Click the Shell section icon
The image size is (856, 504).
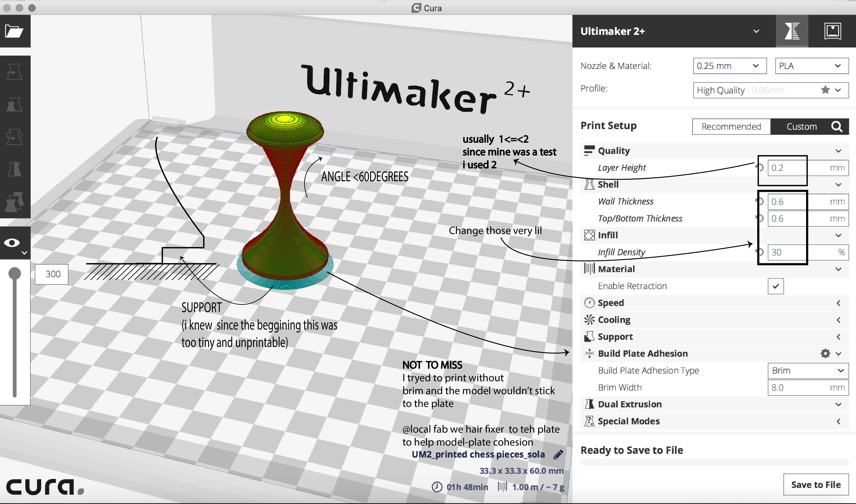point(589,184)
